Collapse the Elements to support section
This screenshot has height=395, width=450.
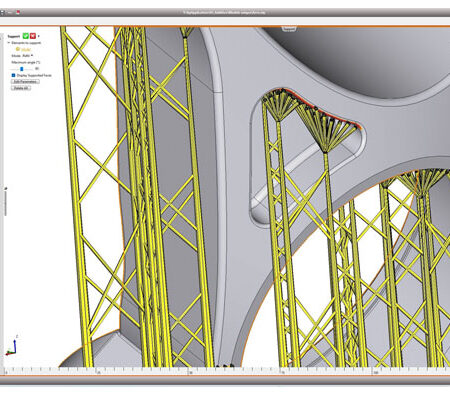point(9,43)
